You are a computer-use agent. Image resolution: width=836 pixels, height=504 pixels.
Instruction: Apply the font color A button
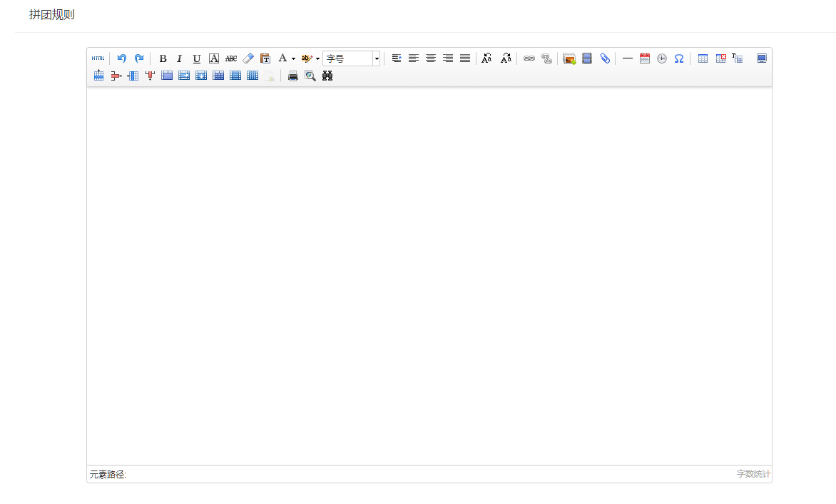(x=282, y=58)
